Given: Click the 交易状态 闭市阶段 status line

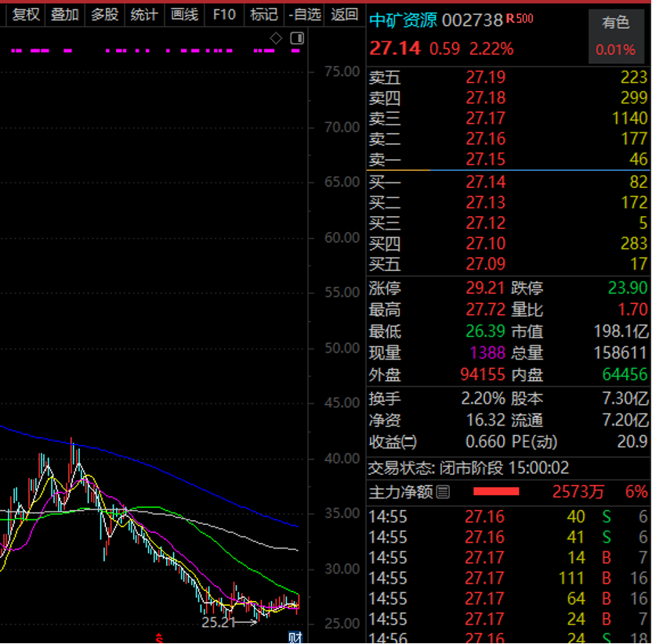Looking at the screenshot, I should coord(468,469).
